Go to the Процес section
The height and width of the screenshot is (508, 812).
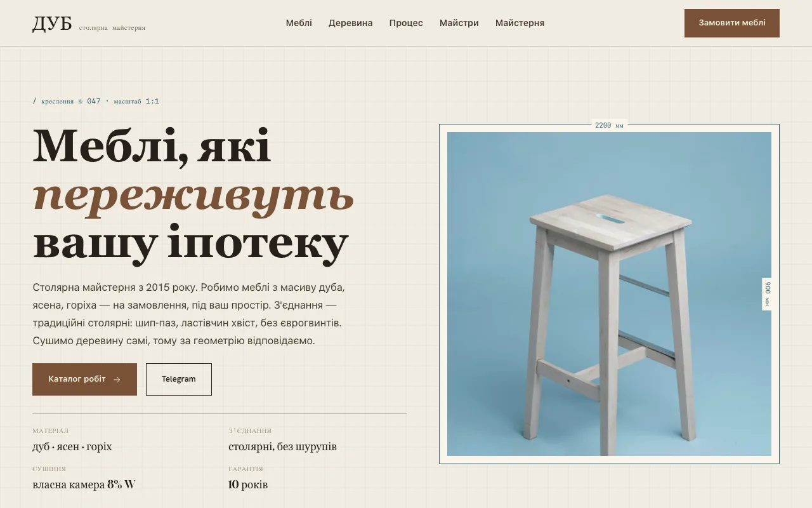[406, 23]
